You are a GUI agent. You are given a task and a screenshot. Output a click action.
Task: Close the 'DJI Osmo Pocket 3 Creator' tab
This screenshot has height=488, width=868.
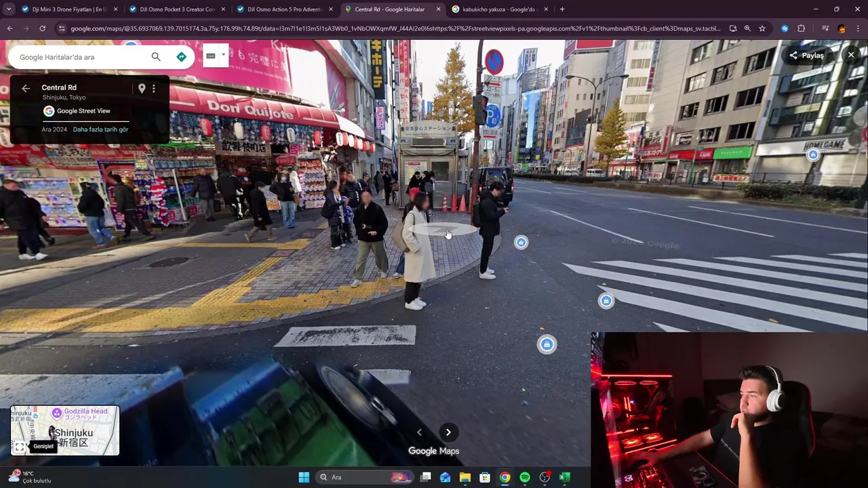(223, 9)
